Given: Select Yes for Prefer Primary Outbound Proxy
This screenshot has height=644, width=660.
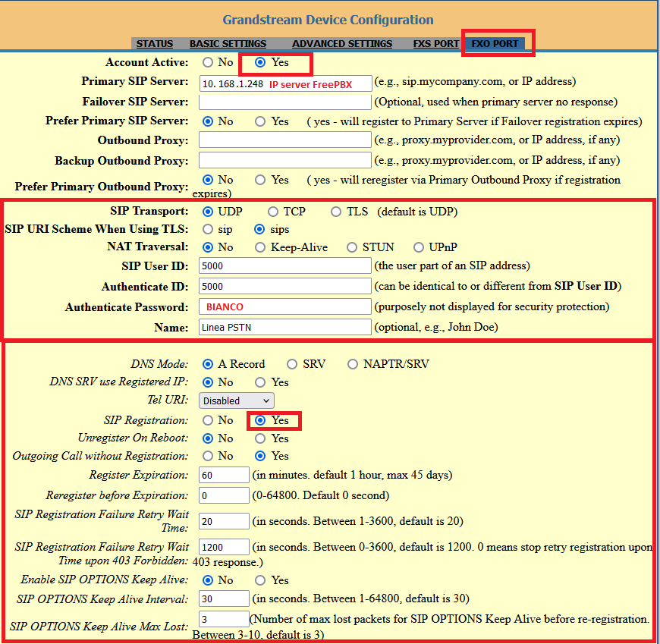Looking at the screenshot, I should point(260,180).
